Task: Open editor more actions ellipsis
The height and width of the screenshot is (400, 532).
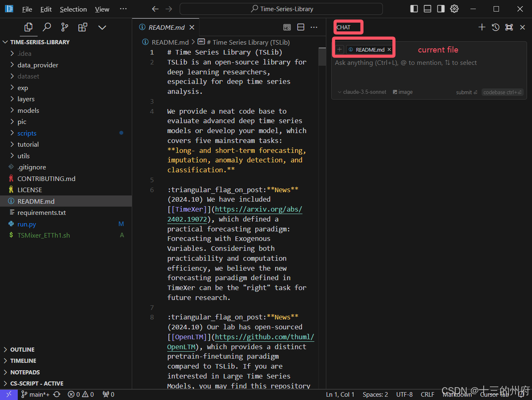Action: [314, 27]
